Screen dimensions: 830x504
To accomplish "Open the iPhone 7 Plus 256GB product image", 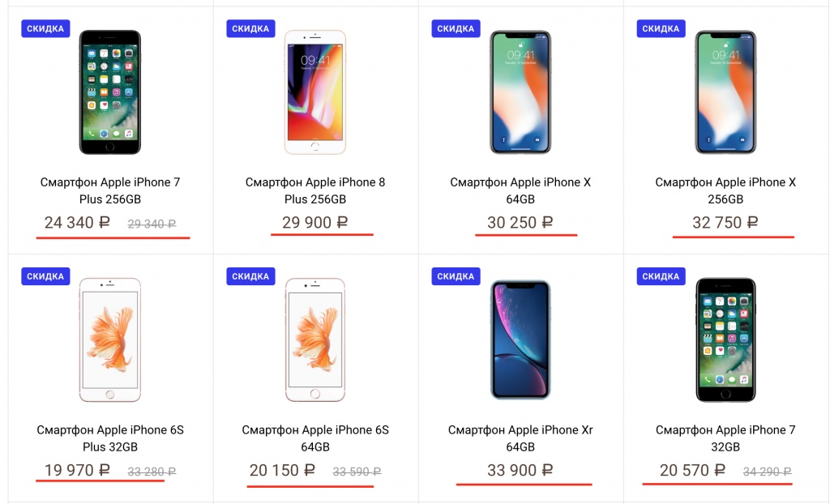I will (110, 92).
